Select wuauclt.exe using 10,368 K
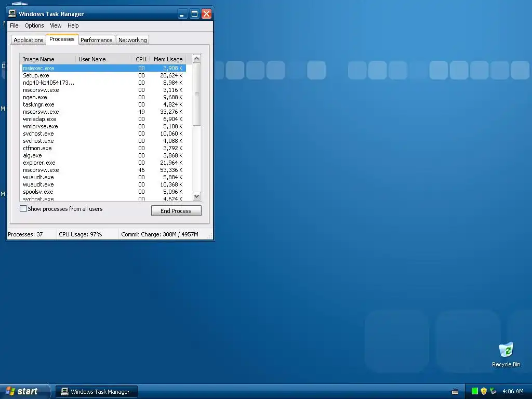Image resolution: width=532 pixels, height=399 pixels. [x=104, y=184]
